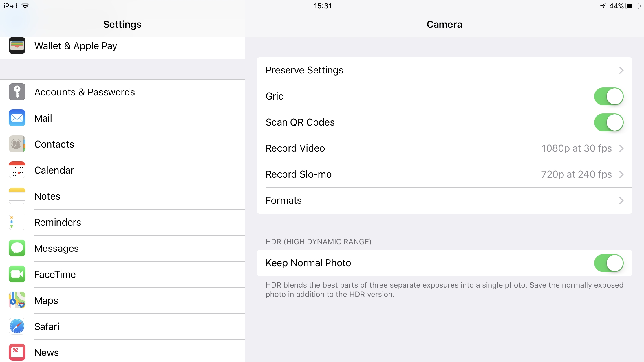View current time in status bar
The width and height of the screenshot is (644, 362).
click(322, 6)
